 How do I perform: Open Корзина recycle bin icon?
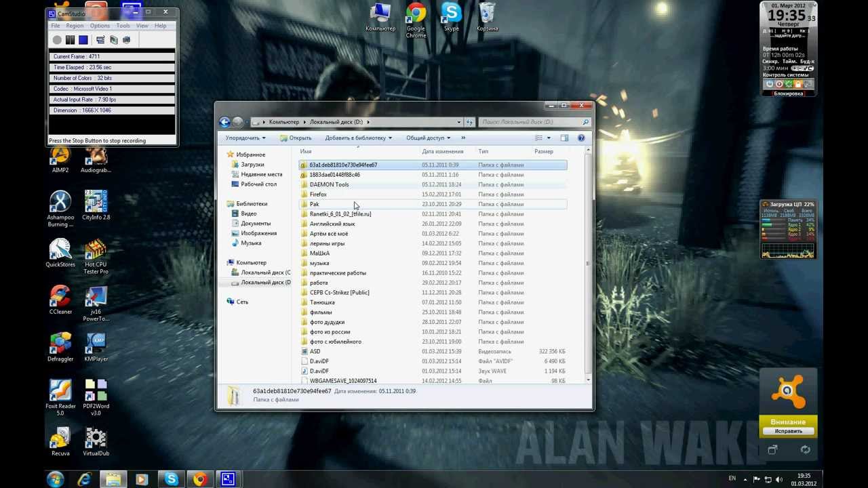click(x=487, y=17)
